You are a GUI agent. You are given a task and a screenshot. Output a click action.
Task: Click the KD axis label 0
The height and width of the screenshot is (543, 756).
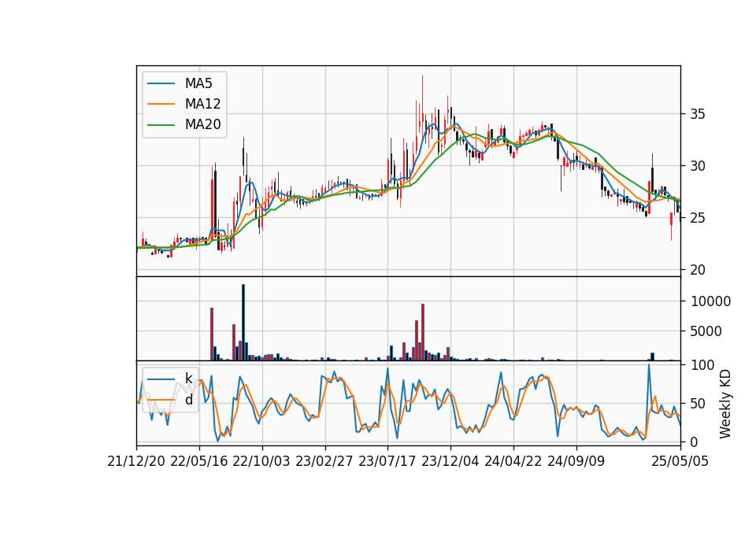[695, 441]
